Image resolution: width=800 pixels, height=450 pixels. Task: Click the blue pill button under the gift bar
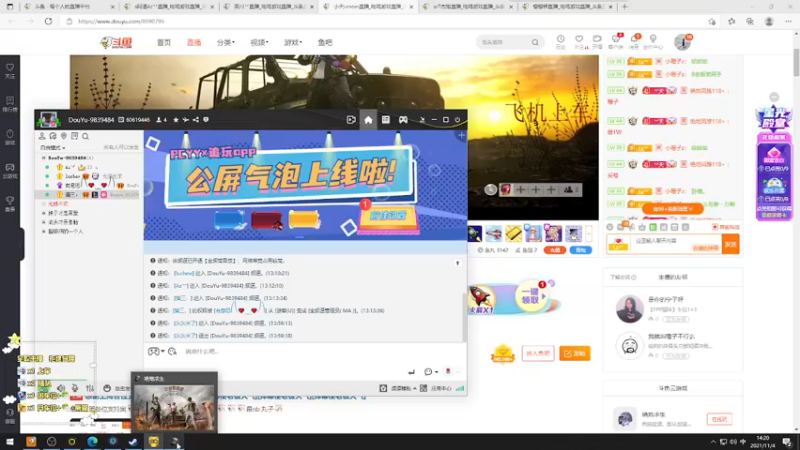[581, 250]
